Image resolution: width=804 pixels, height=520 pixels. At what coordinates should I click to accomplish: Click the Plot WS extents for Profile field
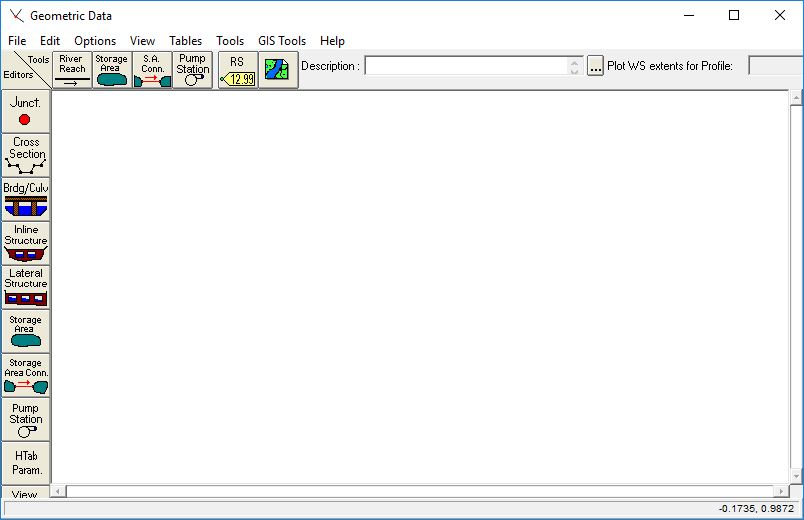point(776,66)
